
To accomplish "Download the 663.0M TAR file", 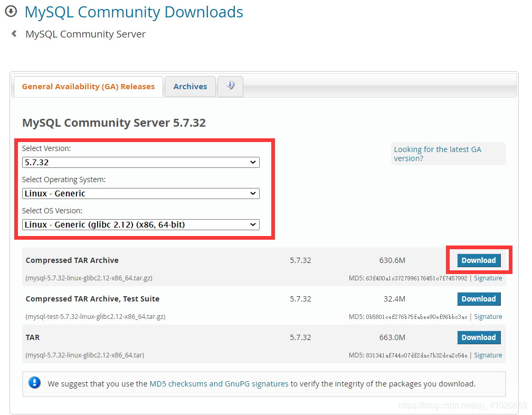I will [x=479, y=337].
